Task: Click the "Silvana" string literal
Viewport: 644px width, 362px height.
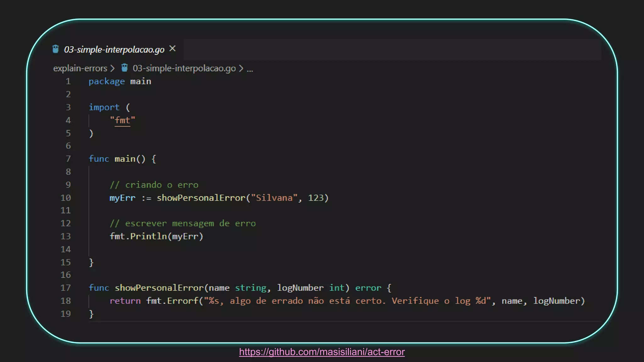Action: coord(274,198)
